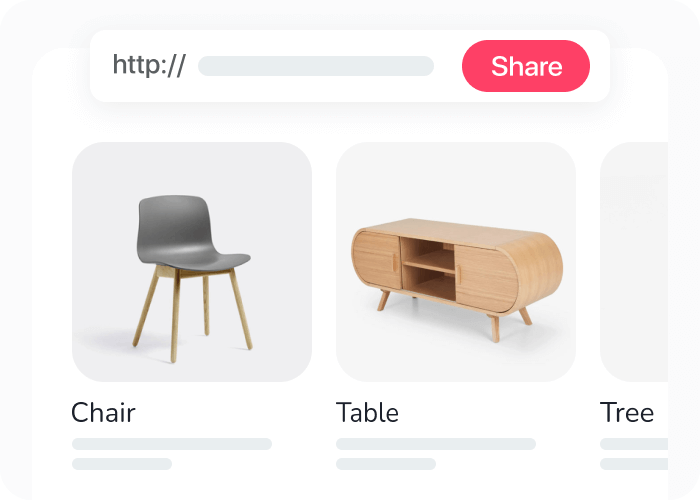Click the table's left sliding door
Image resolution: width=700 pixels, height=500 pixels.
(x=376, y=260)
